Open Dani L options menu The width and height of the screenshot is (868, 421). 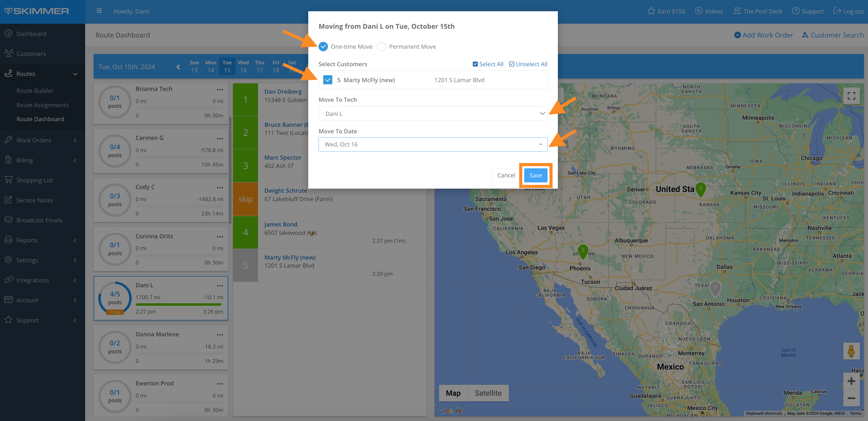(x=220, y=286)
